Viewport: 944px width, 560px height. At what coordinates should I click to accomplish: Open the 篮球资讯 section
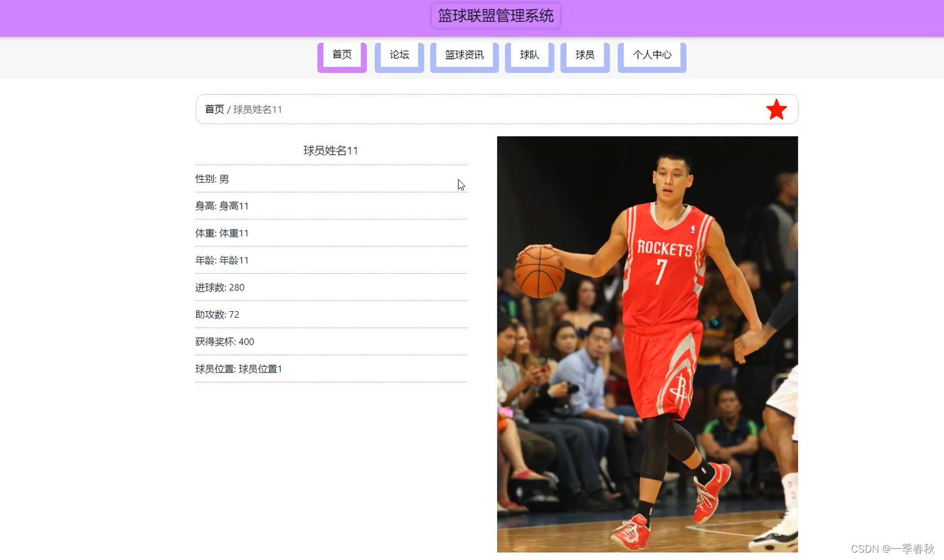[464, 54]
